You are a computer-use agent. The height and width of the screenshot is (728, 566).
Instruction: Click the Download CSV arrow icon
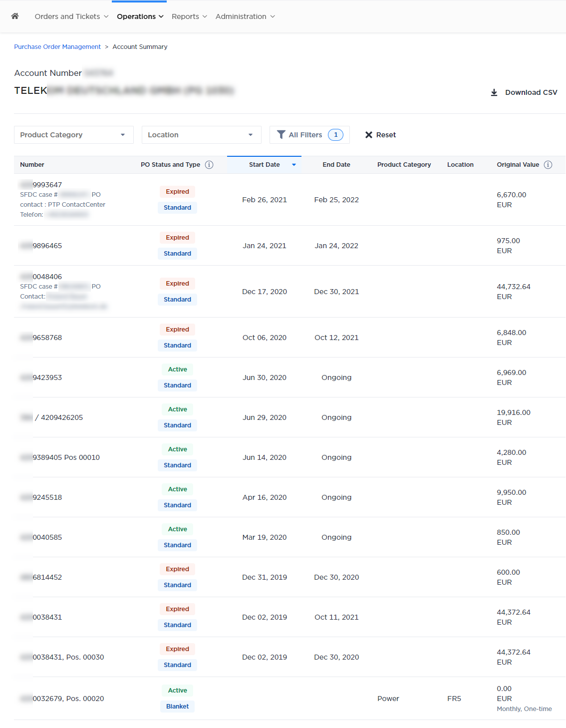(494, 92)
